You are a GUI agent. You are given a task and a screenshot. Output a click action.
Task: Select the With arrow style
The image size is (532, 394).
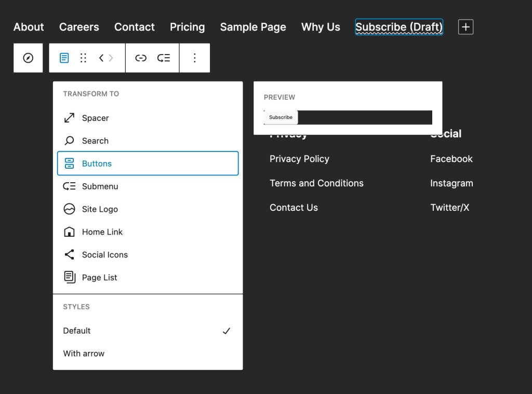(x=84, y=354)
